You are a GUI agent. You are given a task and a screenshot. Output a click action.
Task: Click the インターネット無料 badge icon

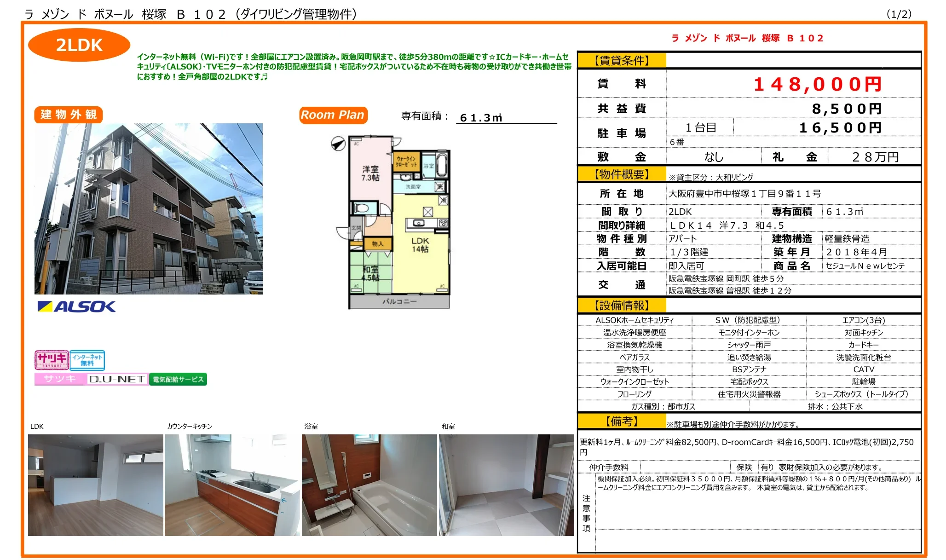click(87, 360)
